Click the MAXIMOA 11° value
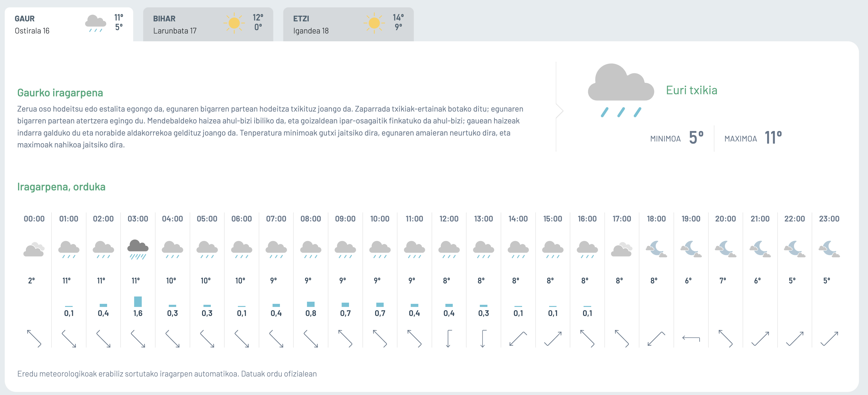 pos(773,137)
